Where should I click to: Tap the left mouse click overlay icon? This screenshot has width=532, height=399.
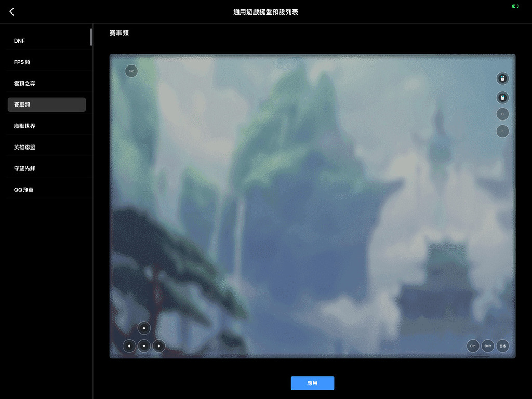[502, 78]
